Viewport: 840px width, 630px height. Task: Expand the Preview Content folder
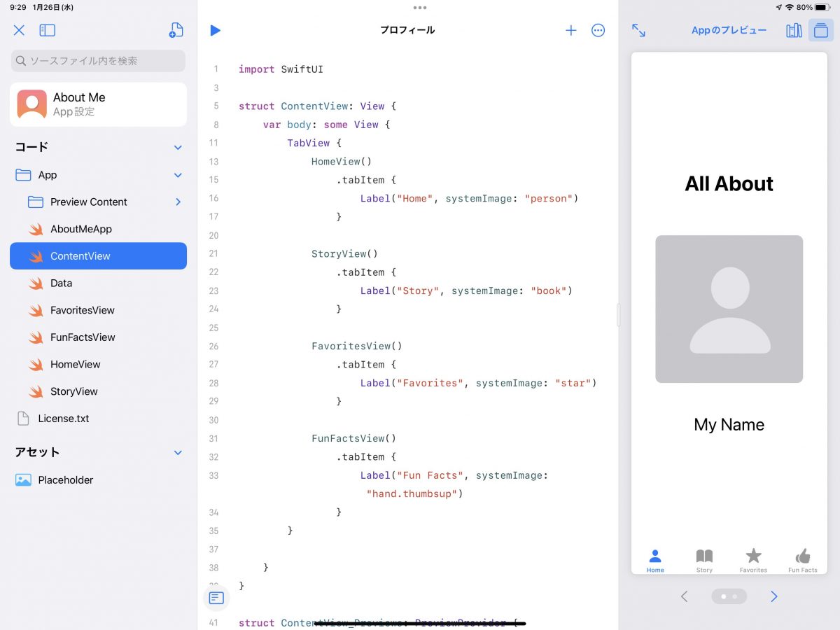tap(178, 202)
